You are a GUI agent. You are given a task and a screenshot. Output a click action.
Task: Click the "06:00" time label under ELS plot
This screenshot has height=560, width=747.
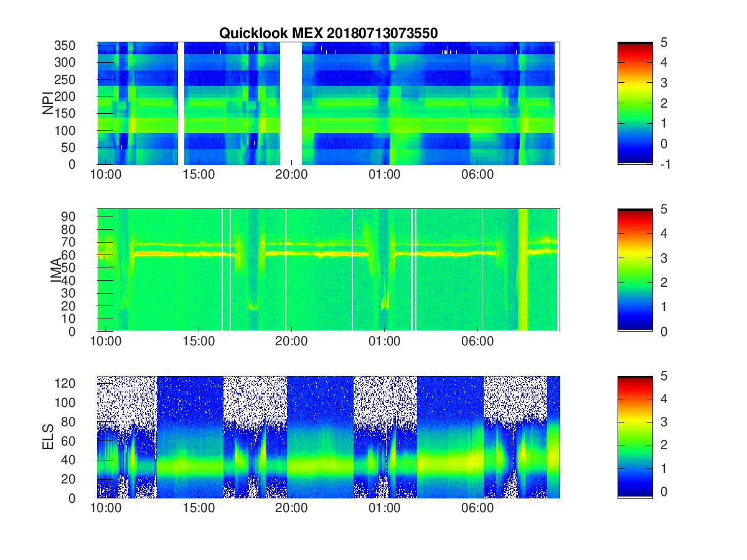[477, 508]
